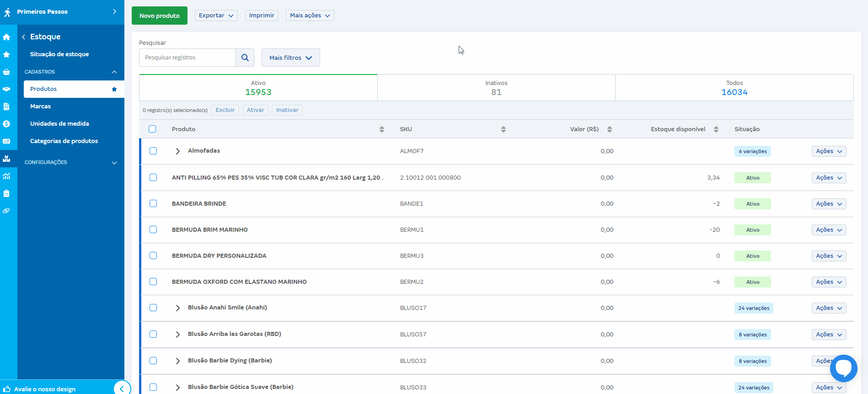Image resolution: width=868 pixels, height=394 pixels.
Task: Open the chat support bubble
Action: 844,368
